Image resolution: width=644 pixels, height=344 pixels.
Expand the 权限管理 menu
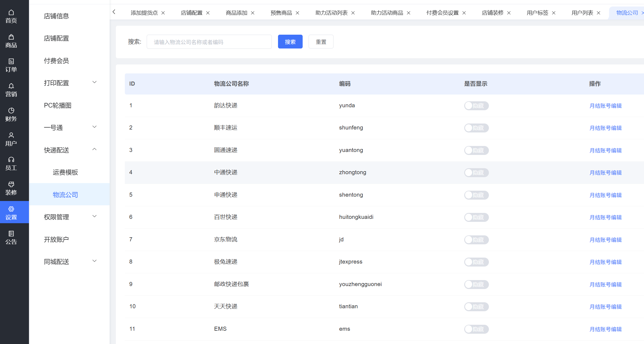click(70, 217)
